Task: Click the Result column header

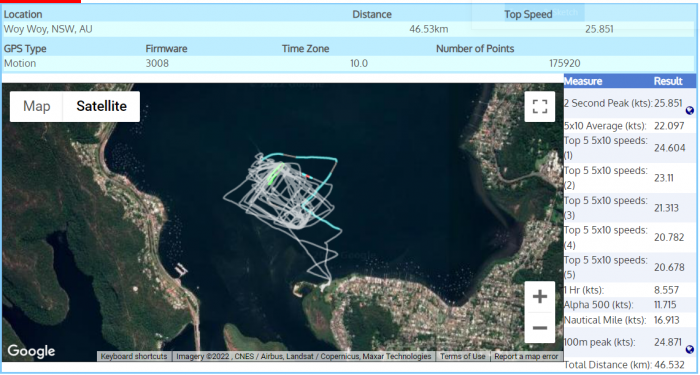Action: coord(668,81)
